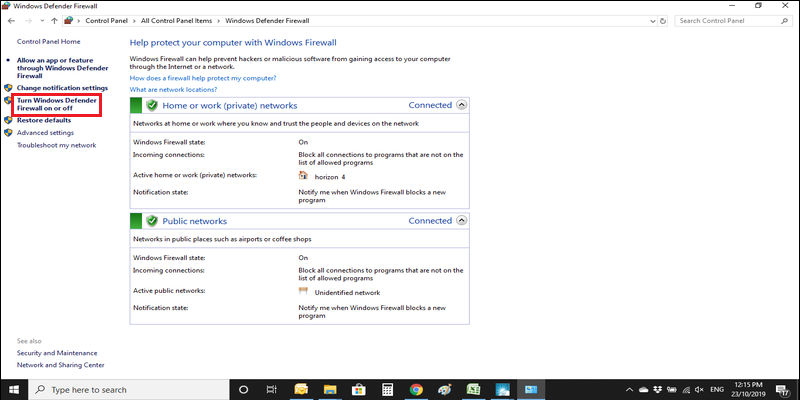Screen dimensions: 800x400
Task: Click the 'Home or work (private) networks' heading
Action: 230,106
